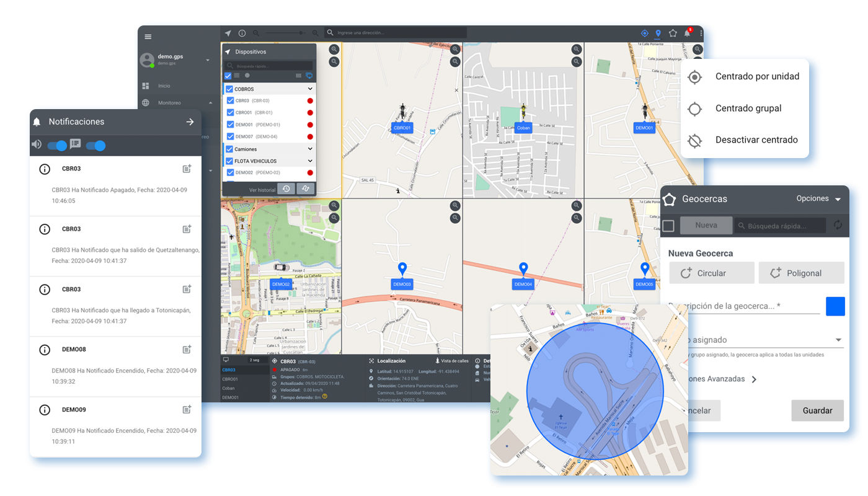The image size is (868, 496).
Task: Click the Búsqueda rápida field in Geocercas
Action: pos(780,226)
